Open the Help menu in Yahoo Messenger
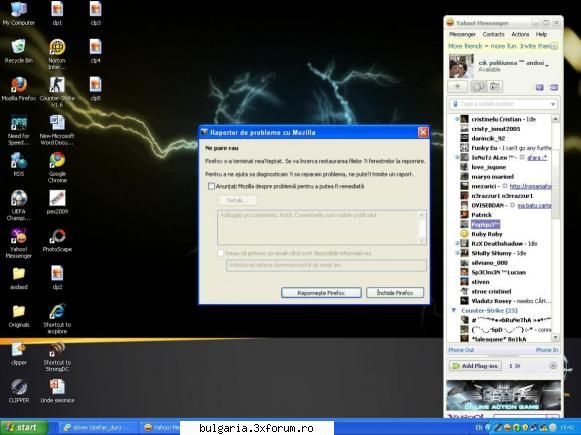Viewport: 581px width, 435px height. [x=541, y=34]
